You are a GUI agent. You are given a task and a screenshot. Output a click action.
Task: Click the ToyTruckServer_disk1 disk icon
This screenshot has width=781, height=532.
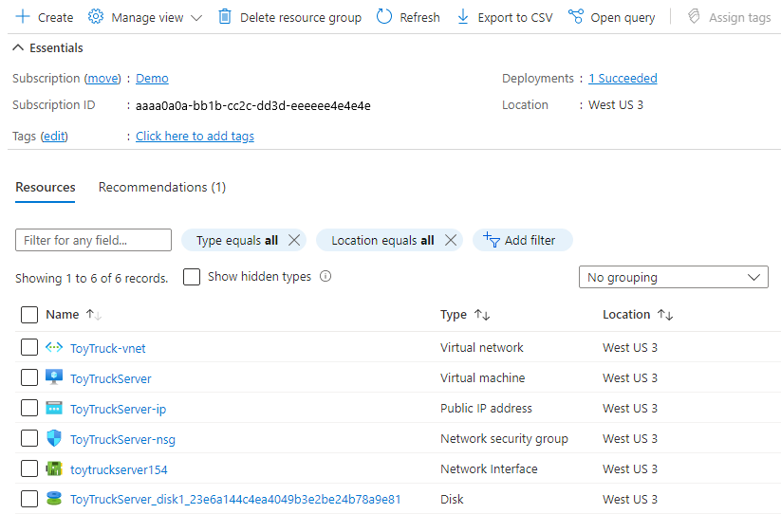54,499
